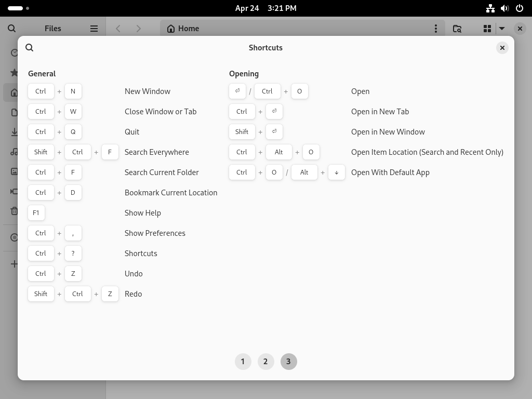The width and height of the screenshot is (532, 399).
Task: Click the F1 key cap
Action: pos(36,212)
